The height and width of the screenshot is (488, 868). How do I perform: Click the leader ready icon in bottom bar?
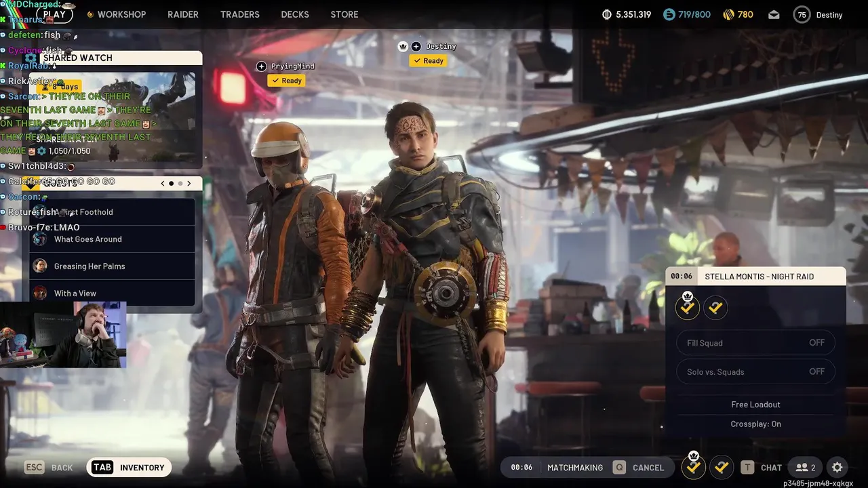click(693, 467)
